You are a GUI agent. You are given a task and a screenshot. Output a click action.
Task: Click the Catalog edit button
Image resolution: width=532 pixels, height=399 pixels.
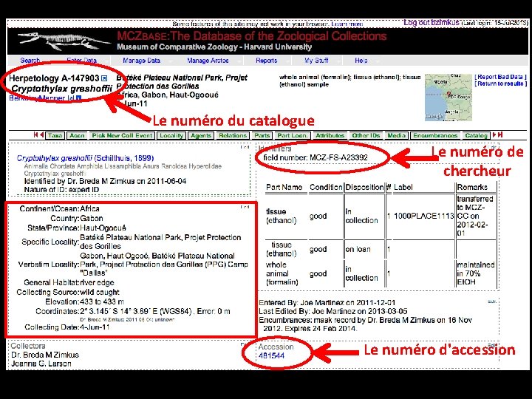coord(476,136)
